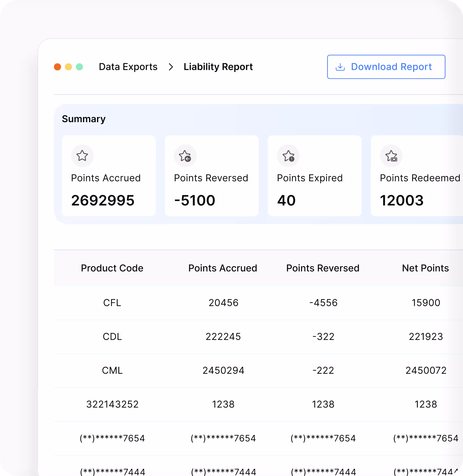Screen dimensions: 463x476
Task: Click the Summary heading
Action: pos(84,119)
